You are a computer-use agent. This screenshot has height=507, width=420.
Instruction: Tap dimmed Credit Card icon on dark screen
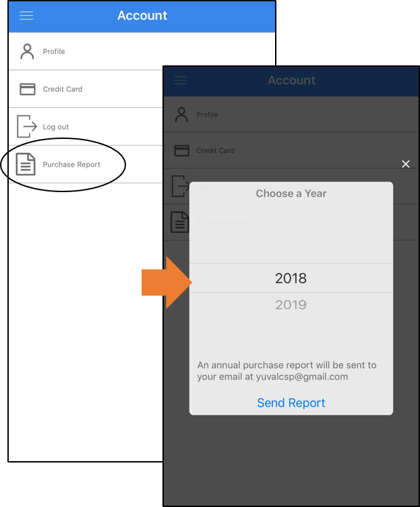(x=182, y=150)
